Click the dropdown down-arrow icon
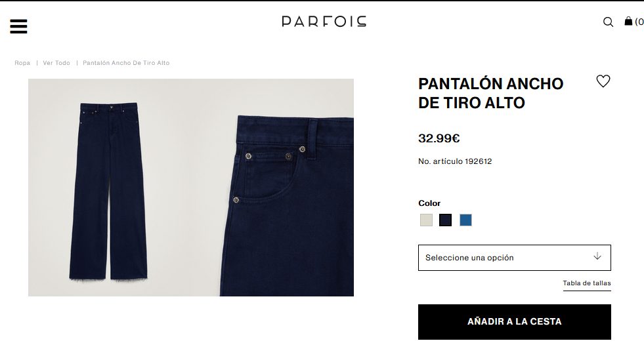 tap(597, 256)
